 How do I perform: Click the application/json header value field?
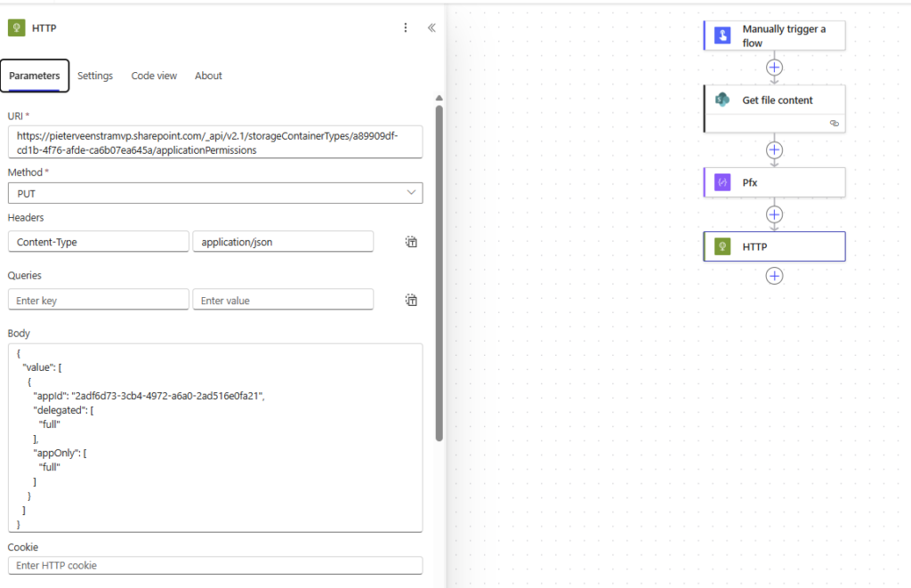283,242
